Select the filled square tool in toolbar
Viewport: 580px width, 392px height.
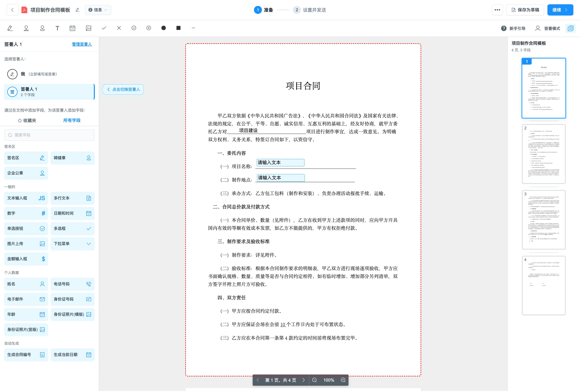coord(178,28)
